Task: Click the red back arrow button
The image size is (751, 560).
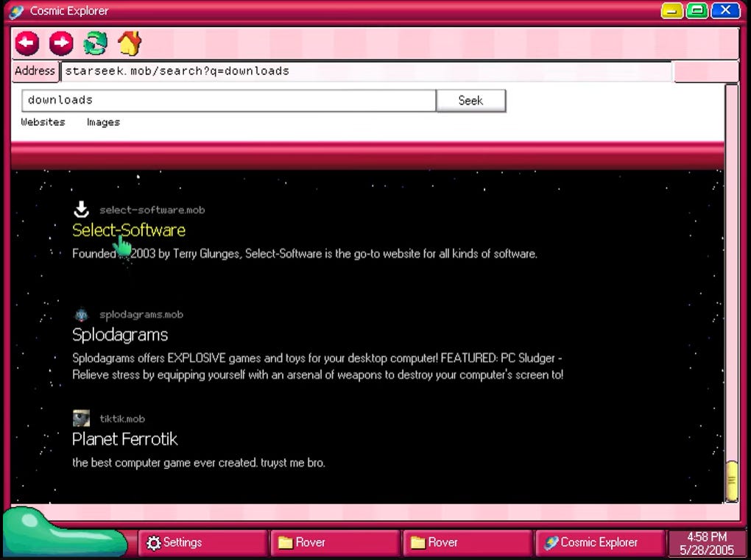Action: pos(27,43)
